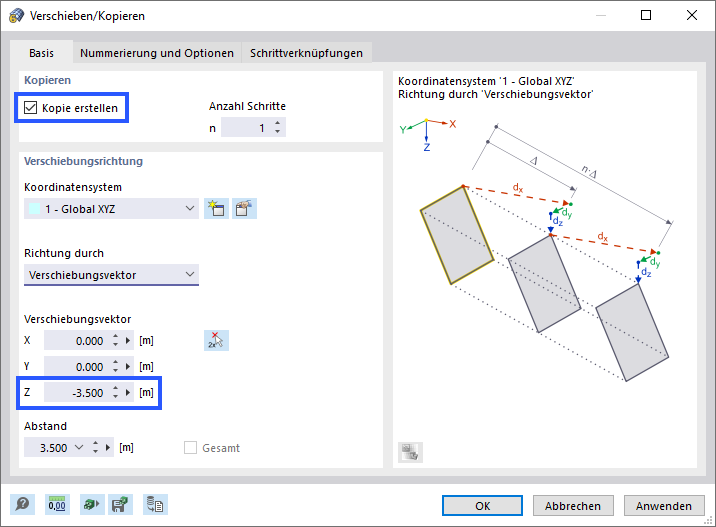
Task: Toggle the Kopie erstellen checkbox
Action: pyautogui.click(x=31, y=108)
